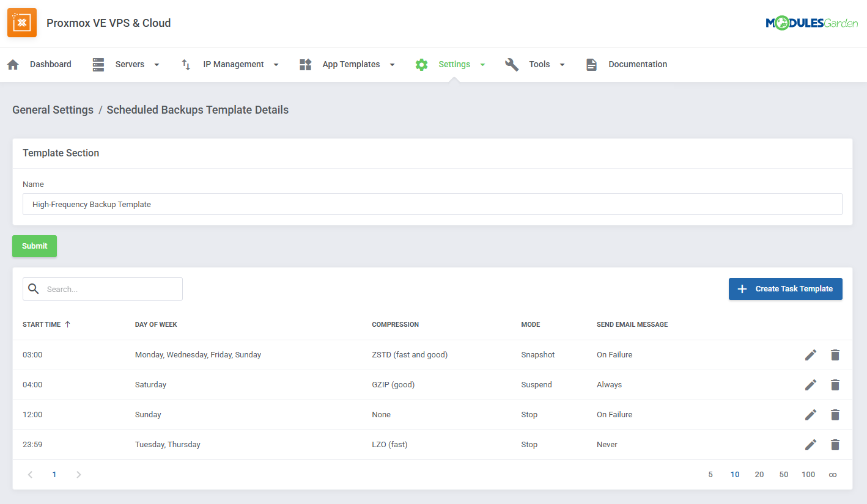
Task: Click the Servers rack icon
Action: coord(98,64)
